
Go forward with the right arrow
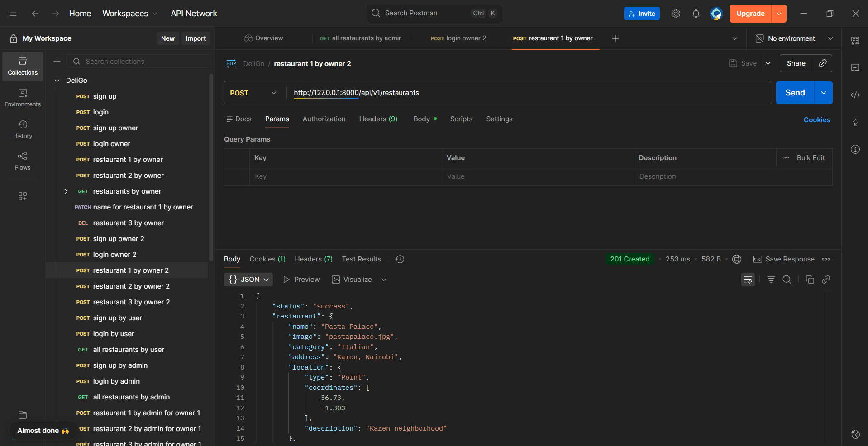point(56,14)
